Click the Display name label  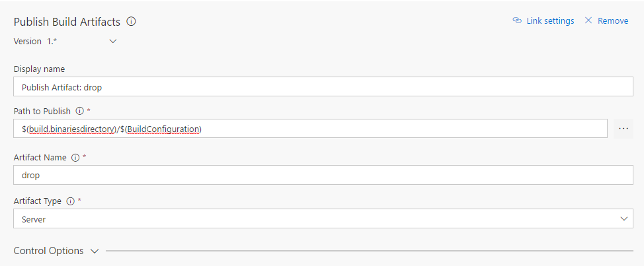tap(39, 69)
